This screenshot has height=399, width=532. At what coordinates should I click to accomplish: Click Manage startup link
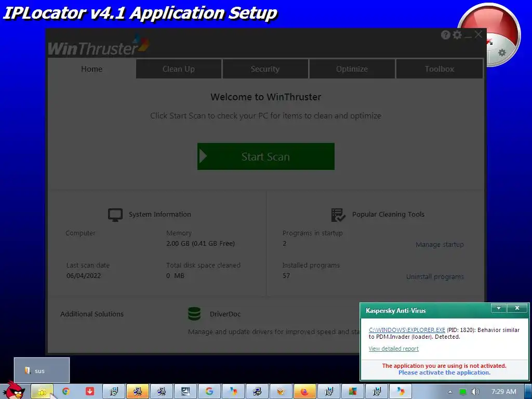440,245
